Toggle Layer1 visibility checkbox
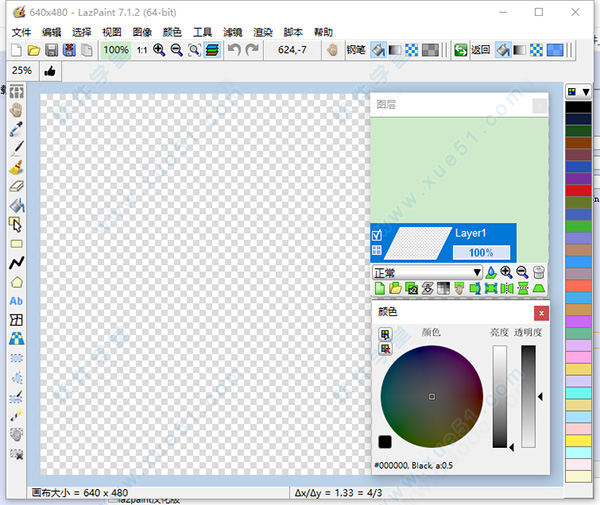 pos(377,235)
